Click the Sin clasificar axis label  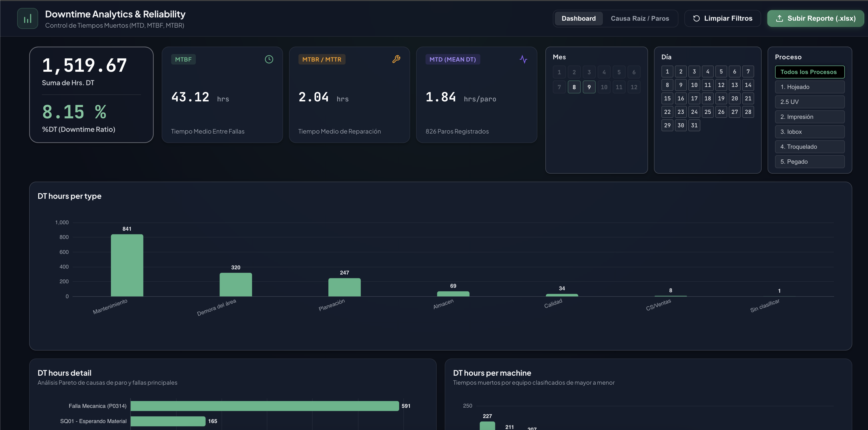click(765, 306)
